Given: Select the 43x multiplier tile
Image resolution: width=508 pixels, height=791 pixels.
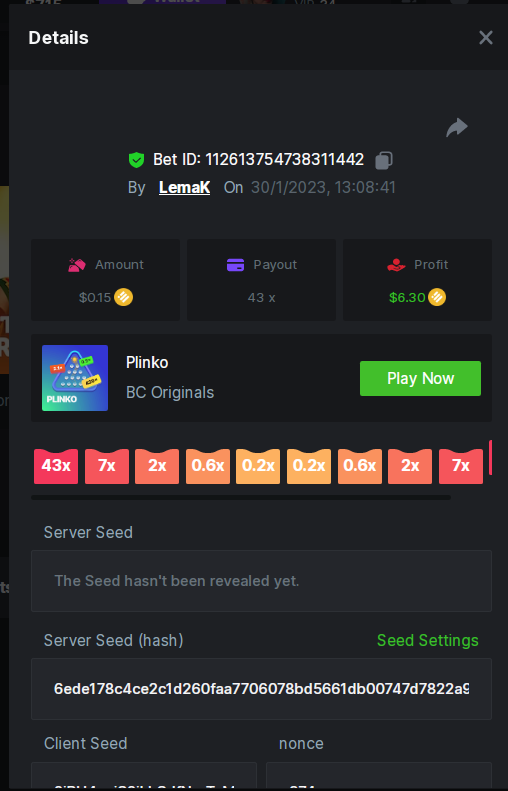Looking at the screenshot, I should (56, 466).
